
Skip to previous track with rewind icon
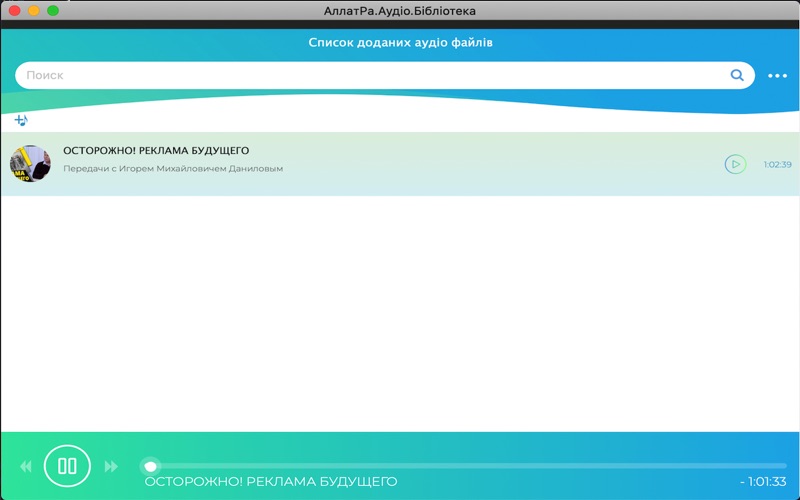(x=26, y=466)
